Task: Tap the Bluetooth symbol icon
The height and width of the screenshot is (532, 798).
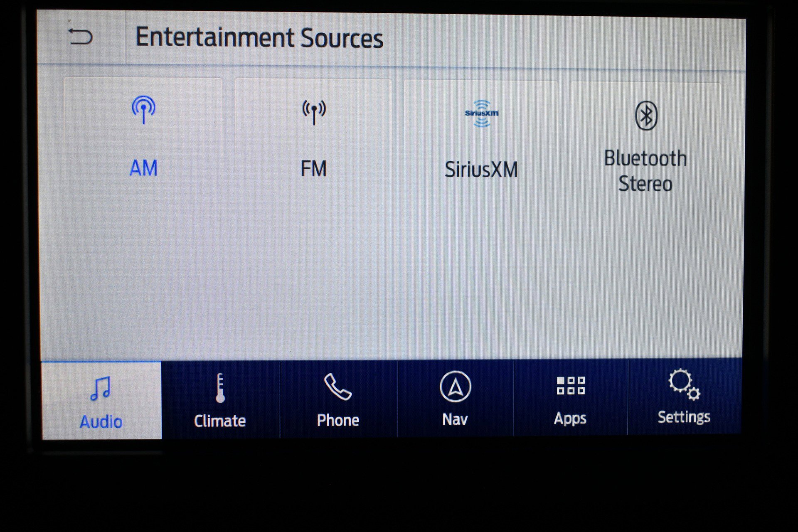Action: [646, 116]
